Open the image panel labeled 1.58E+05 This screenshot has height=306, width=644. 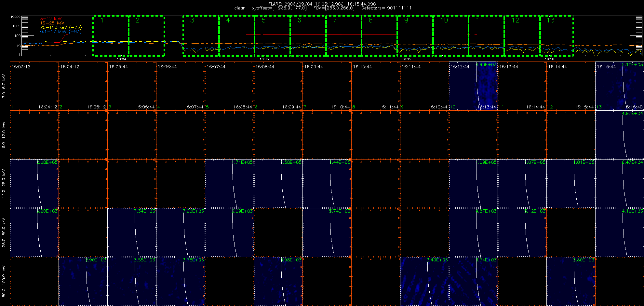[278, 184]
